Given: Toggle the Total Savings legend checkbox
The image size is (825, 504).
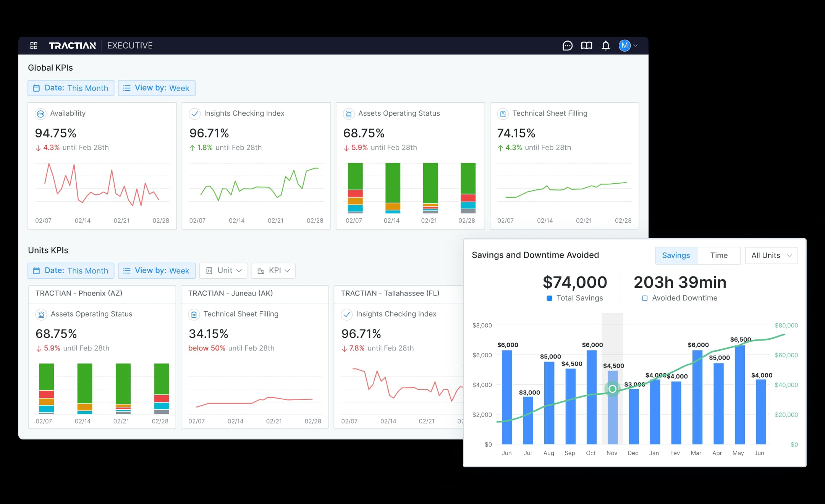Looking at the screenshot, I should pos(549,298).
